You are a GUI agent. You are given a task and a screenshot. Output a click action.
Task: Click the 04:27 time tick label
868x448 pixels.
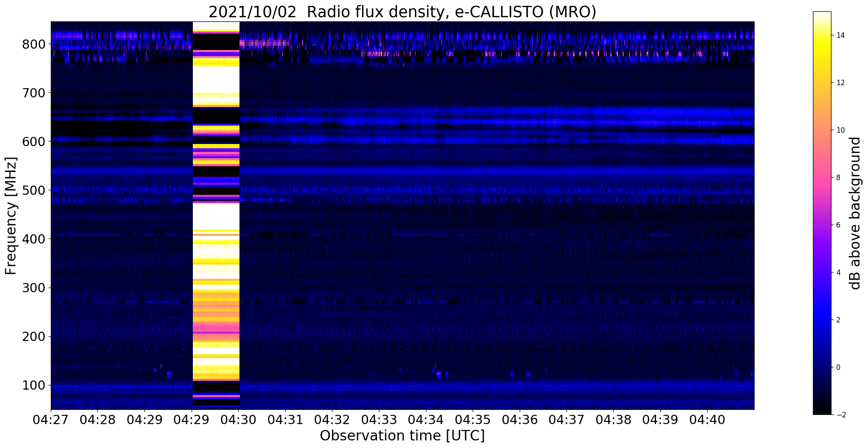click(51, 420)
